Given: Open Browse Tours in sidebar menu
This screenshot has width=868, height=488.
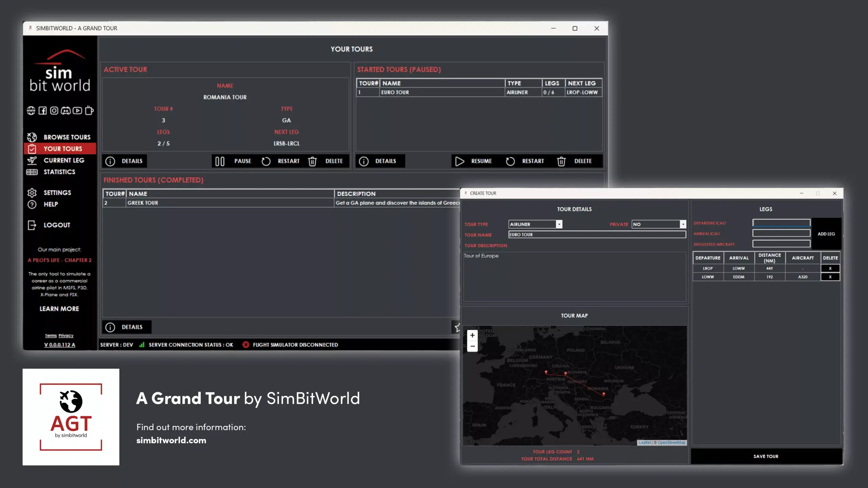Looking at the screenshot, I should (x=66, y=137).
